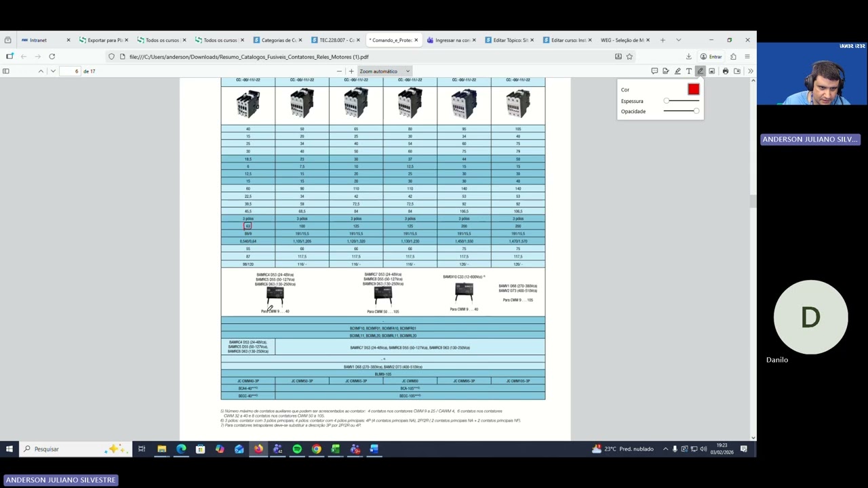Select ANDERSON JULIANO SILV participant video

click(x=812, y=75)
